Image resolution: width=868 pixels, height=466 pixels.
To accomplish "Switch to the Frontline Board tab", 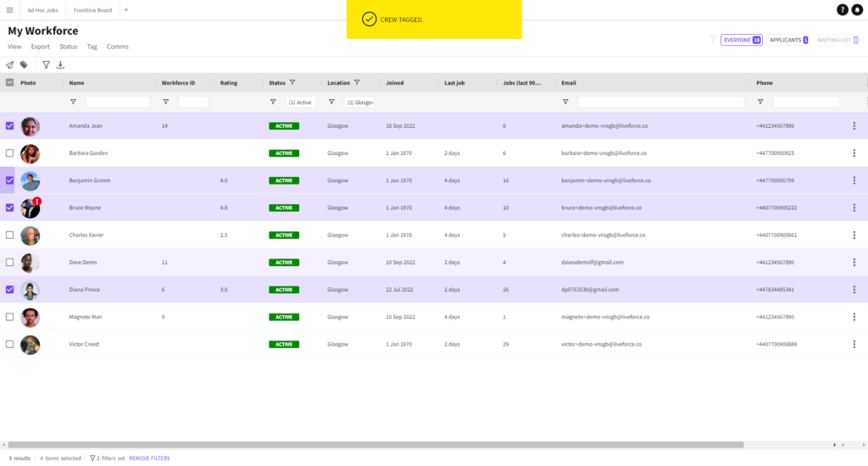I will [92, 10].
